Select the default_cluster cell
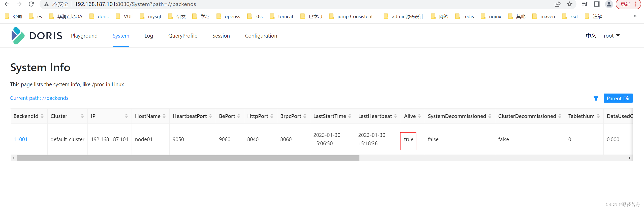 67,139
